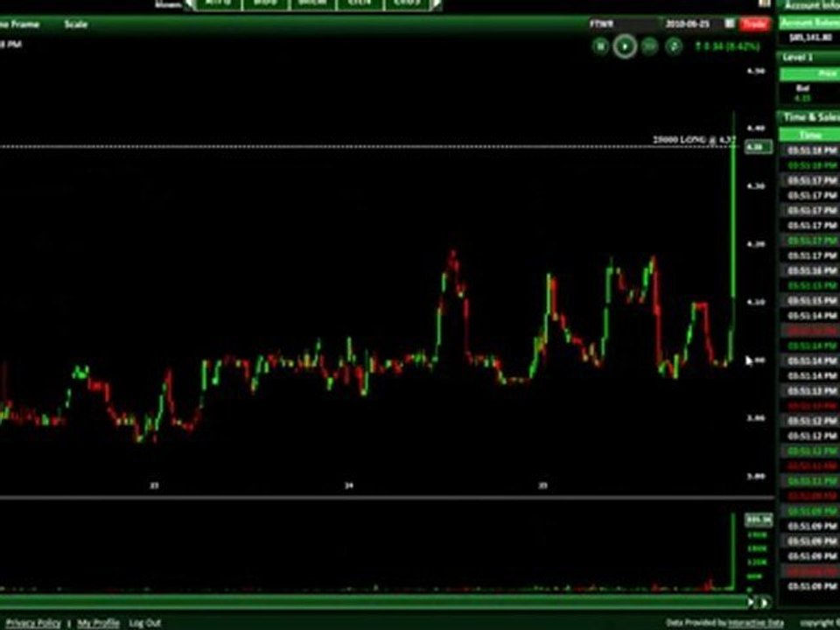Open the My Profile link

pos(98,623)
